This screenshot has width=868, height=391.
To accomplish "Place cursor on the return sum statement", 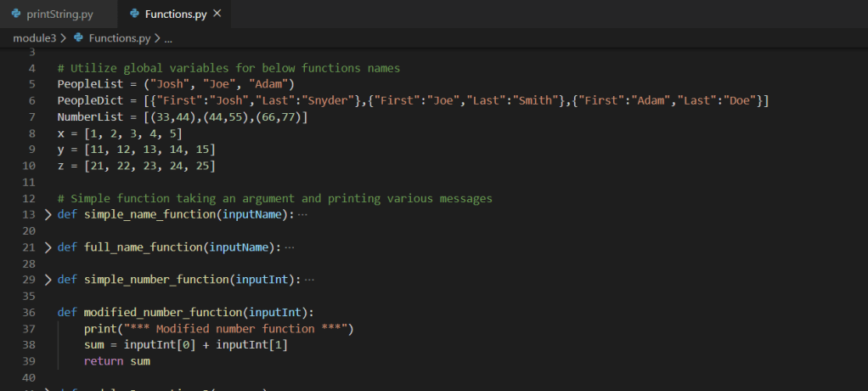I will click(116, 361).
